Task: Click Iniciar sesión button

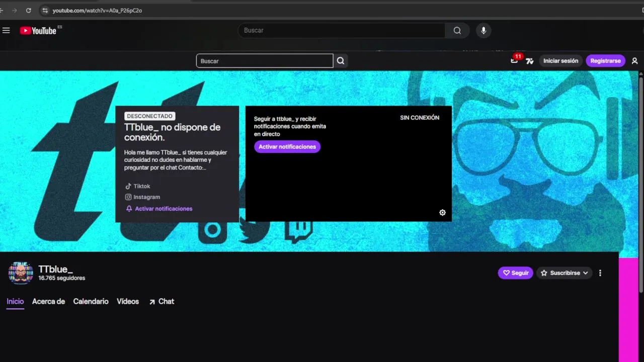Action: tap(560, 61)
